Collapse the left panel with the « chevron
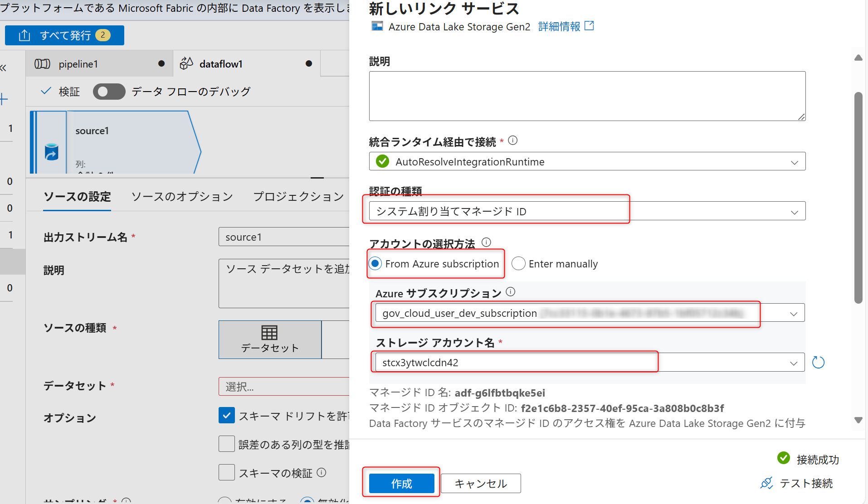 4,67
